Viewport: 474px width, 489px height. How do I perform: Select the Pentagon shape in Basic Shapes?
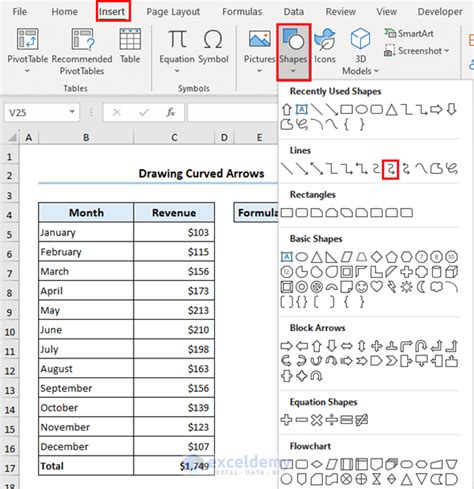392,257
